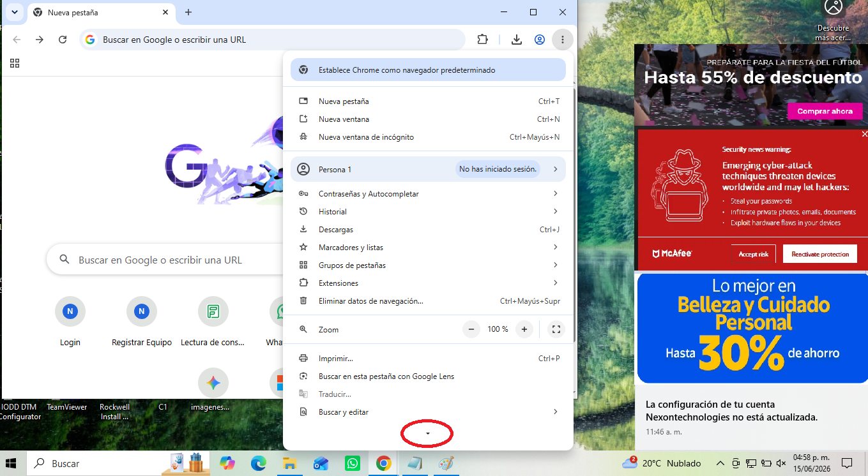
Task: Show hidden system tray icons chevron
Action: (x=720, y=463)
